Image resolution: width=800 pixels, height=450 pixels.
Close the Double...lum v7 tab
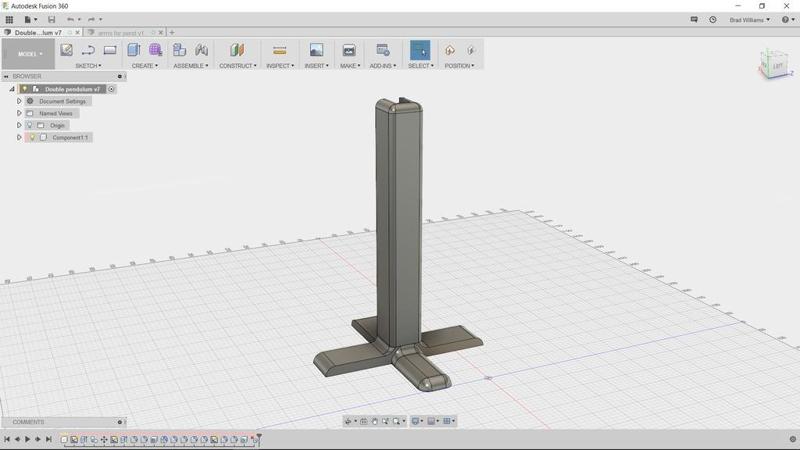(x=78, y=32)
